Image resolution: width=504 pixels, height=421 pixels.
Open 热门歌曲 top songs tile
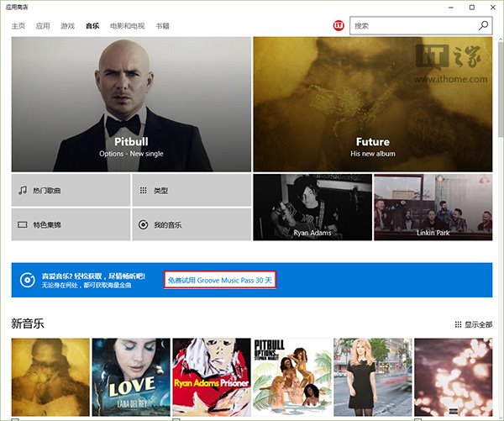click(71, 190)
